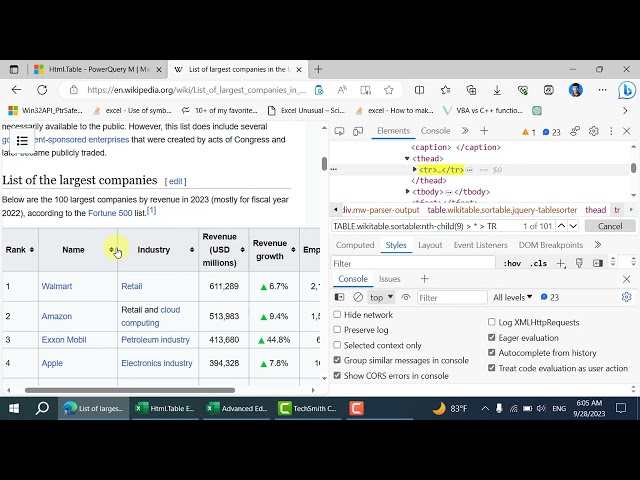The height and width of the screenshot is (480, 640).
Task: Open the Layout tab
Action: pyautogui.click(x=430, y=245)
